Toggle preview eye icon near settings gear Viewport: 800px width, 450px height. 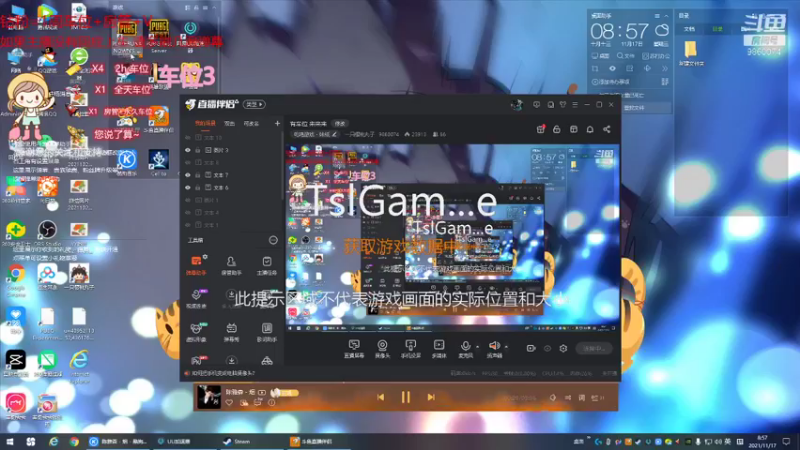click(547, 348)
